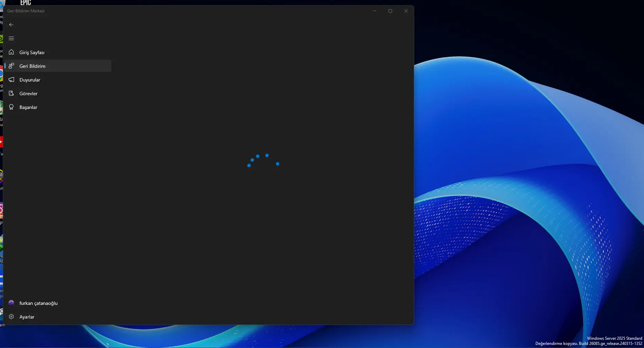Switch to Görevler section
Screen dimensions: 644x348
pos(58,93)
